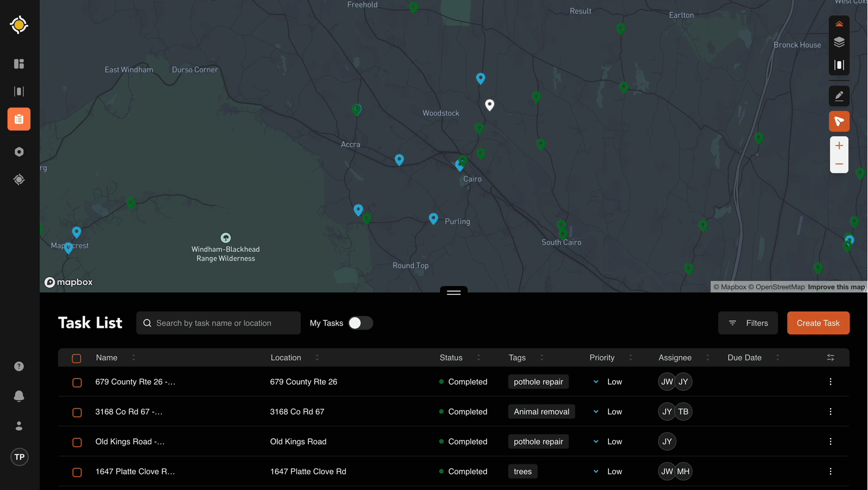The image size is (868, 490).
Task: Open the map layers icon
Action: click(839, 43)
